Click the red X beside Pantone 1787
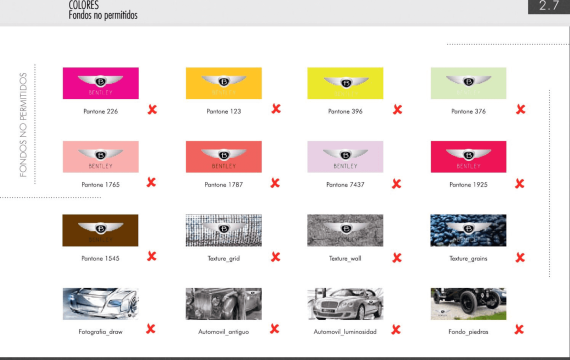570x360 pixels. [275, 183]
